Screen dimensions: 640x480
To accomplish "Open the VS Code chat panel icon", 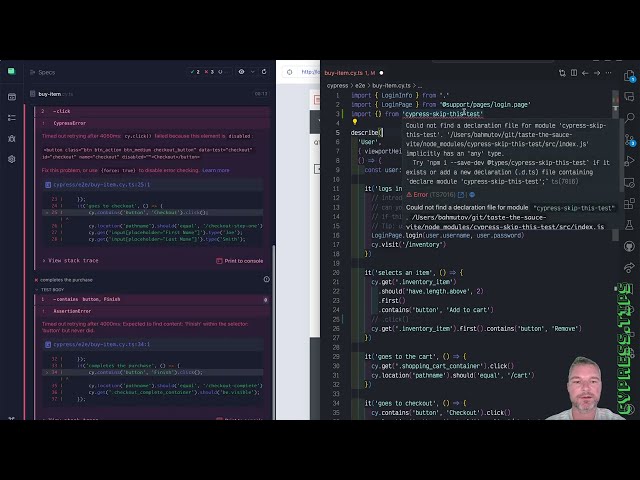I will [629, 97].
